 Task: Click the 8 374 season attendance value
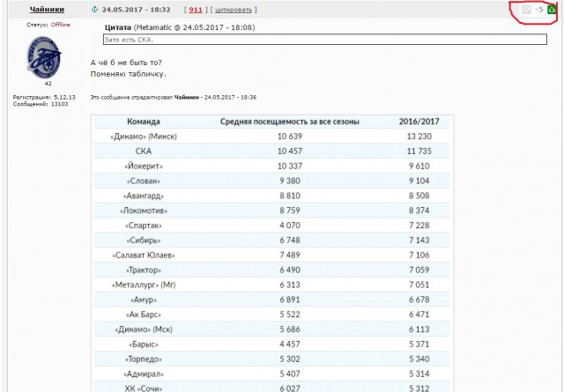coord(419,211)
